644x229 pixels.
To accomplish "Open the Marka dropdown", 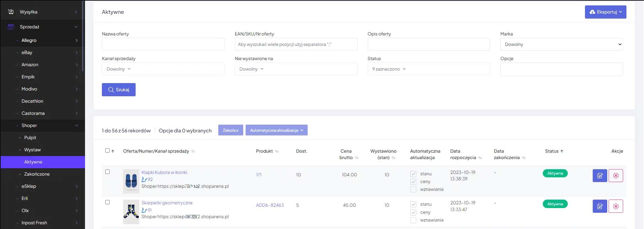I will pos(561,44).
